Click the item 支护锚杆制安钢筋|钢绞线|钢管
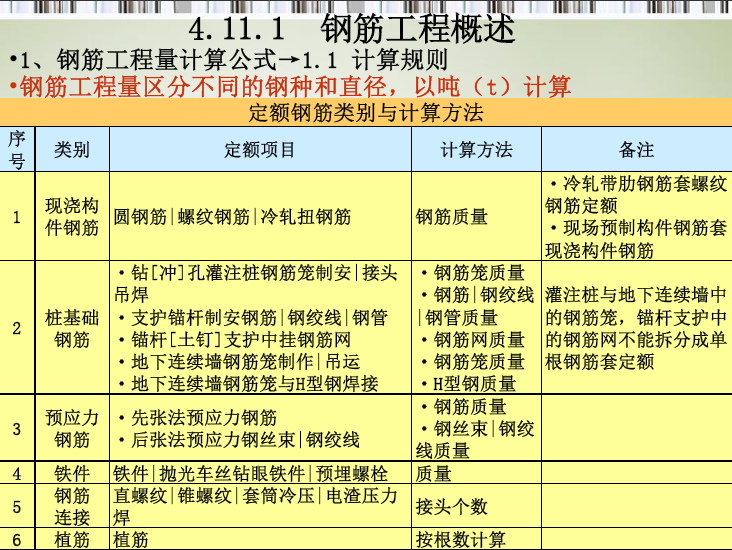 point(255,318)
